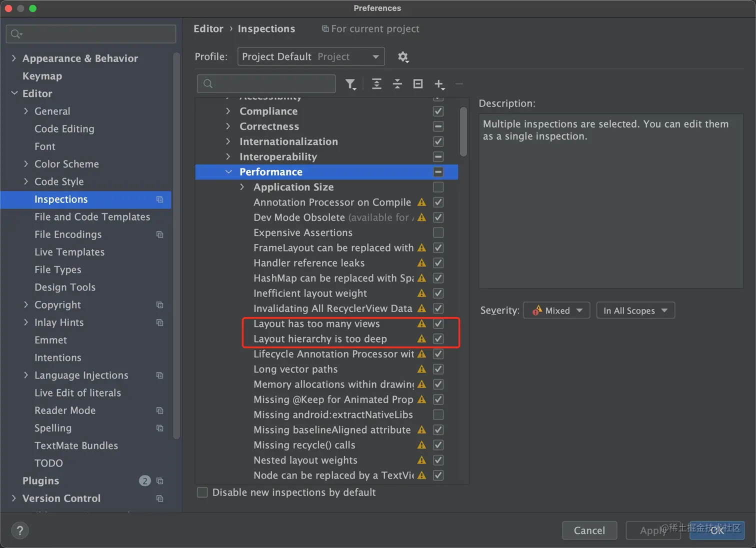Click the project icon next to Reader Mode
The height and width of the screenshot is (548, 756).
coord(160,410)
